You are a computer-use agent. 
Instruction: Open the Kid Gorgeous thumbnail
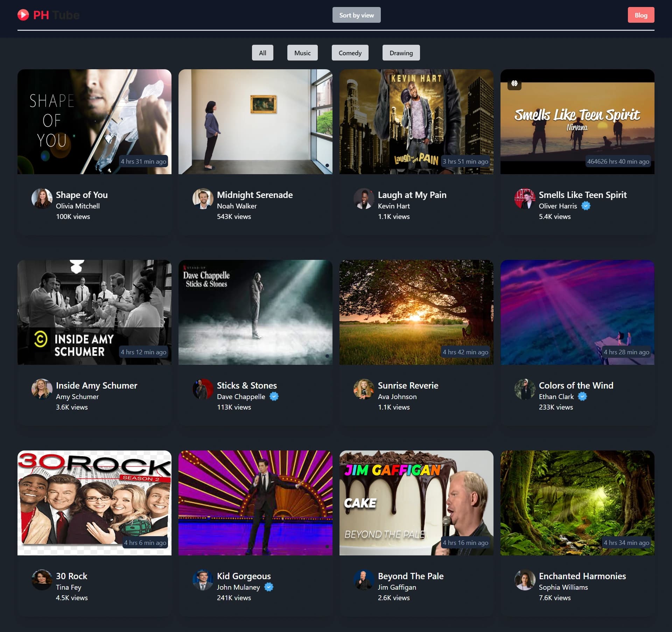pyautogui.click(x=255, y=503)
